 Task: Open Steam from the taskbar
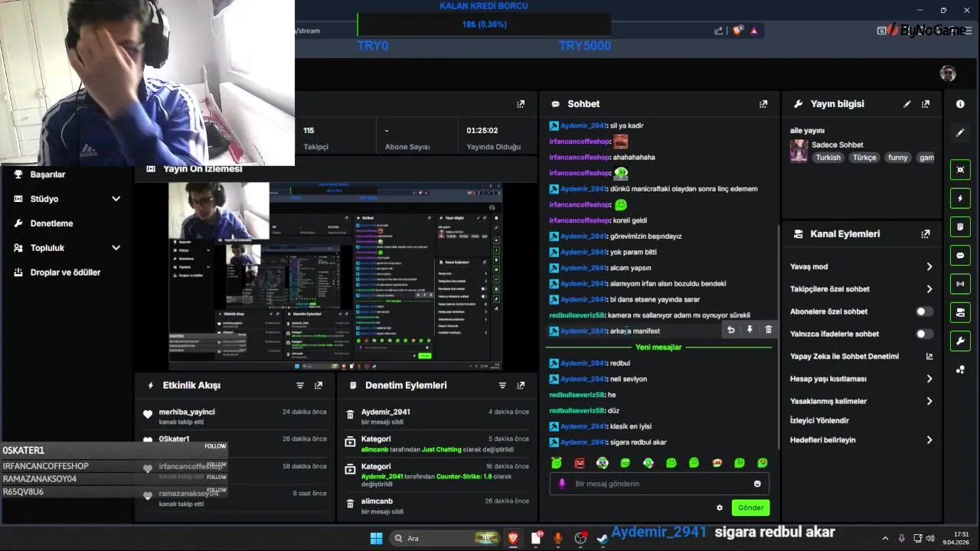603,539
